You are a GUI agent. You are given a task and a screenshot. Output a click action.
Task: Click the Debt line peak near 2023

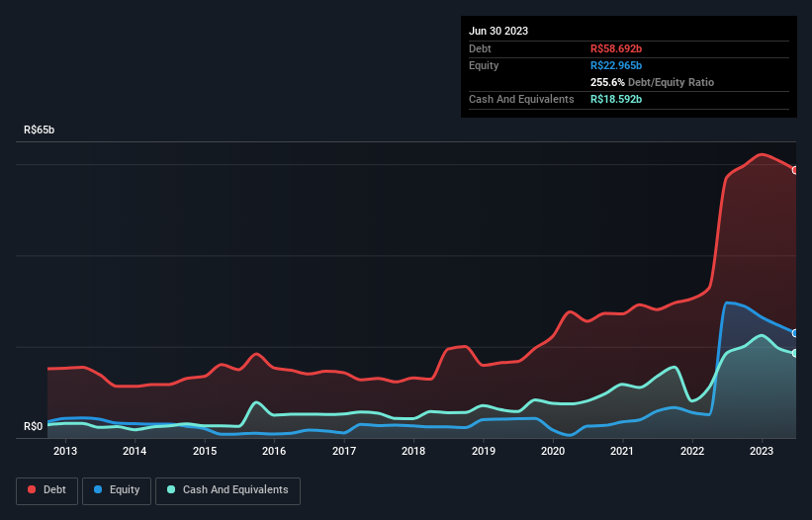pos(761,154)
